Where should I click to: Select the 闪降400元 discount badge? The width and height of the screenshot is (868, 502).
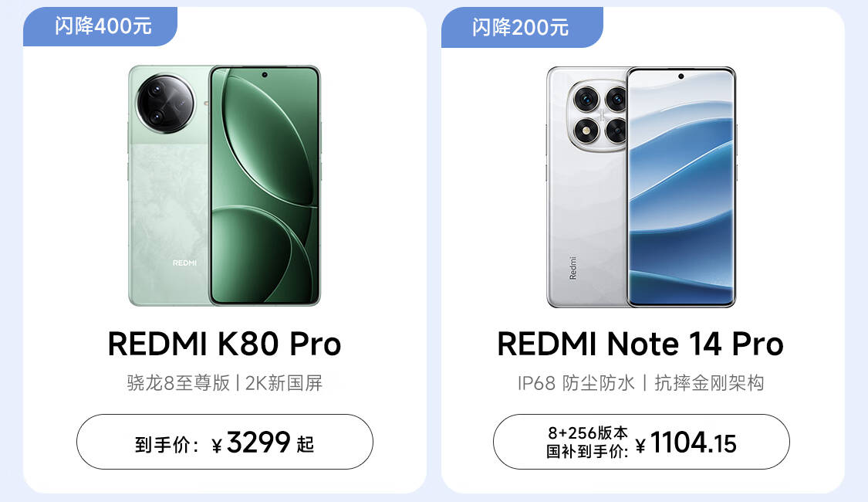pyautogui.click(x=100, y=26)
